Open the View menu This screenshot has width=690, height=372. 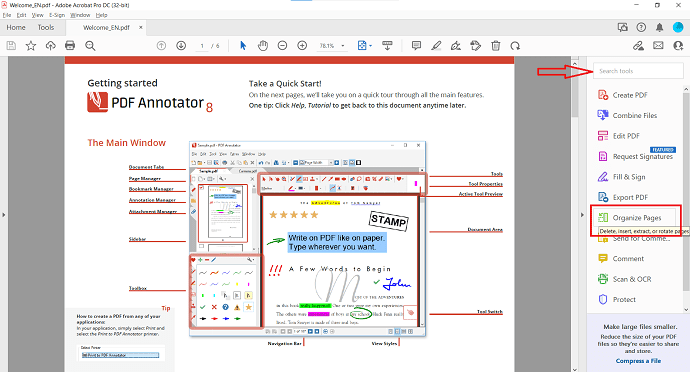click(37, 15)
